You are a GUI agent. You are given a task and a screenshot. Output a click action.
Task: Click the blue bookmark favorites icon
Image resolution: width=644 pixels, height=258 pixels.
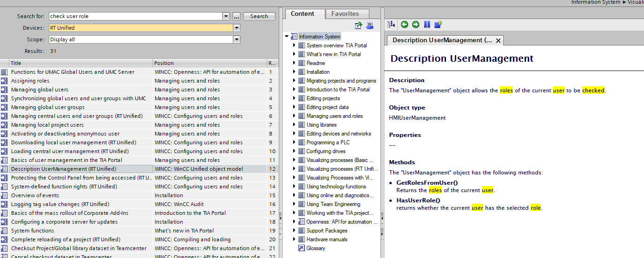coord(427,25)
